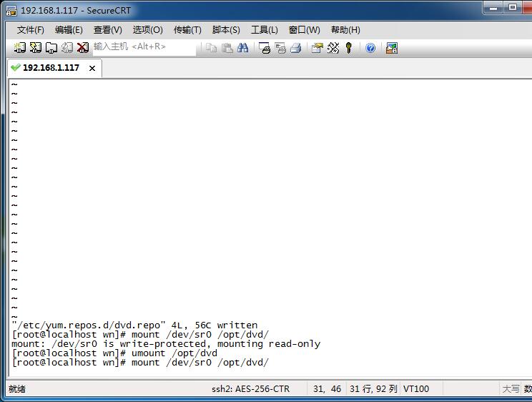Open Session Options toolbar icon

[x=317, y=48]
